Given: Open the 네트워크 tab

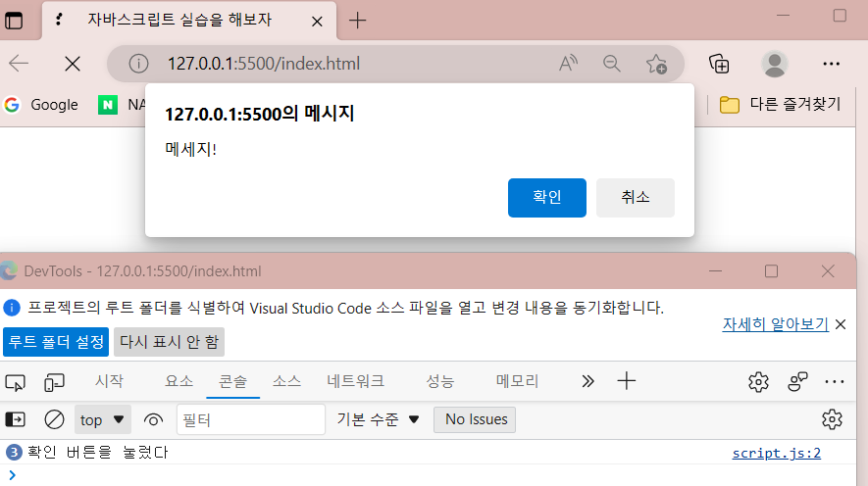Looking at the screenshot, I should (x=355, y=381).
